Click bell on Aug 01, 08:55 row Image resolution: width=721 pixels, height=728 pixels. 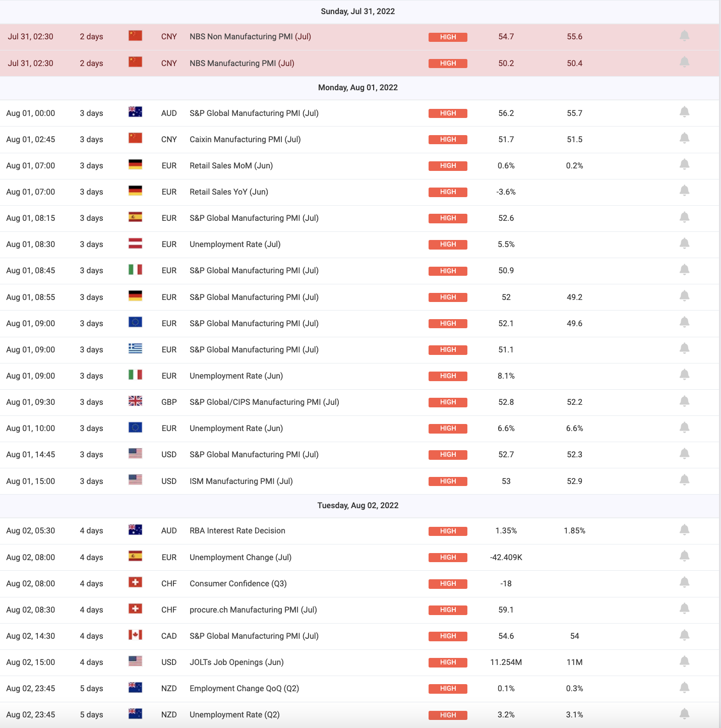pyautogui.click(x=684, y=296)
